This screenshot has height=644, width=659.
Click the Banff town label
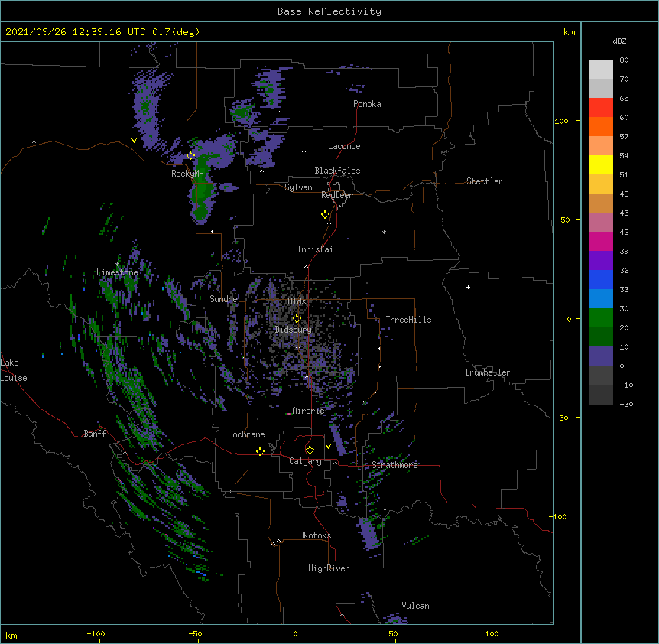tap(95, 434)
